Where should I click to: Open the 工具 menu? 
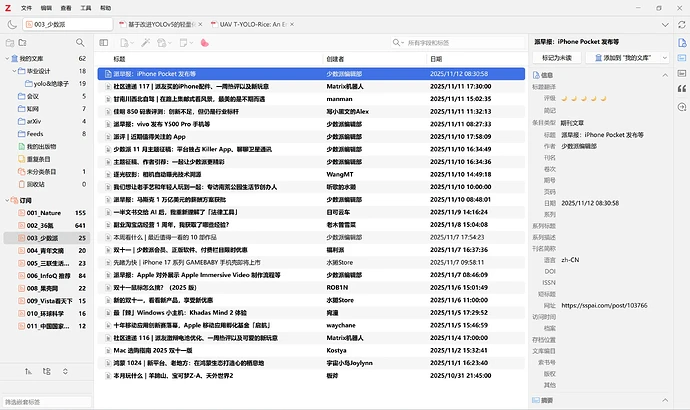coord(86,8)
